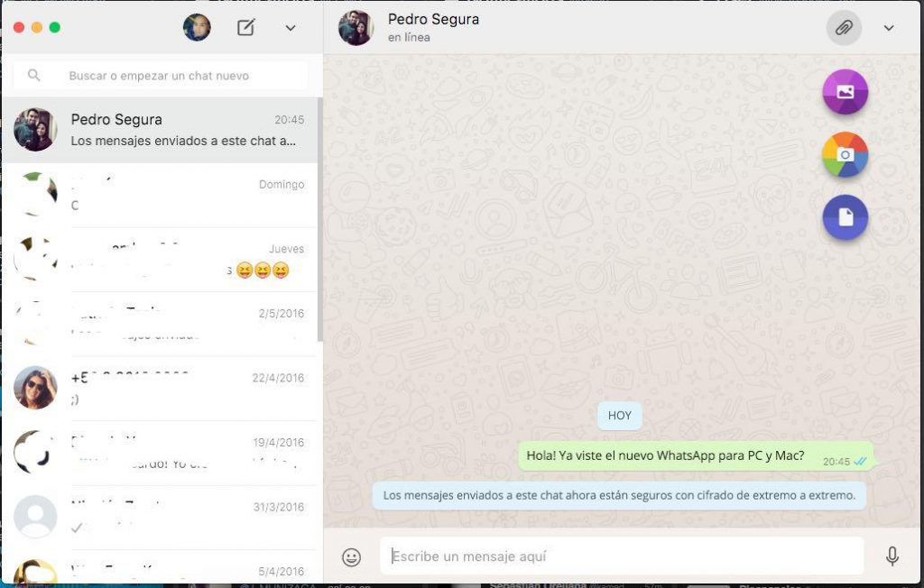Click the 'HOY' date label
The image size is (924, 588).
(x=619, y=416)
